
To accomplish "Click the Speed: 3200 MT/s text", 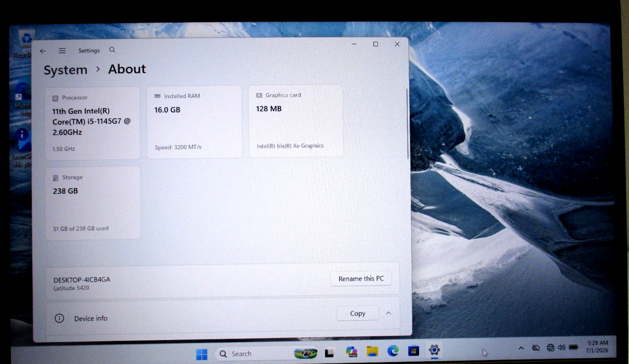I will point(178,147).
